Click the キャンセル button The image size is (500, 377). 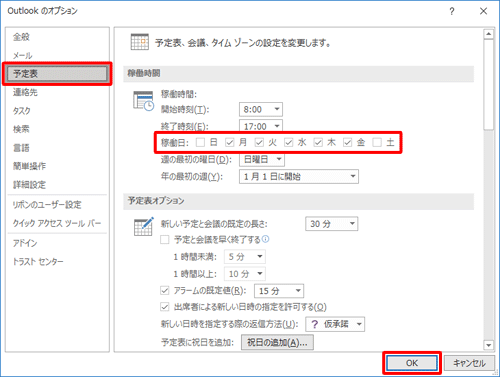[469, 363]
